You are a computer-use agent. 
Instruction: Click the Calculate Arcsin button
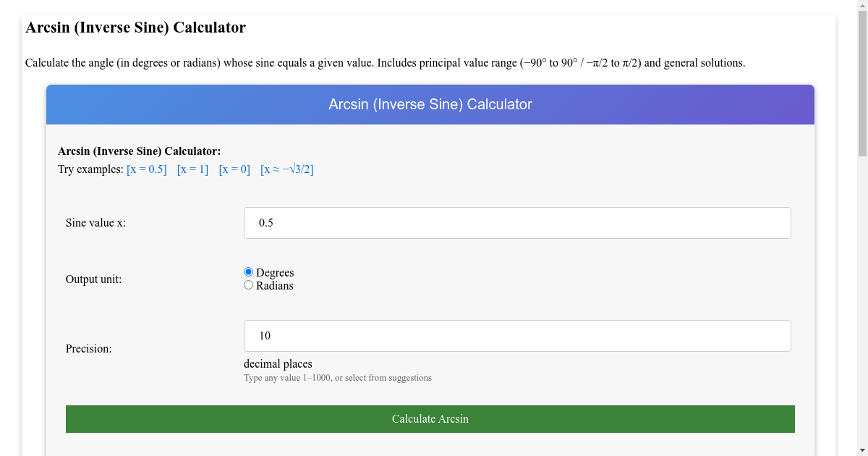430,418
